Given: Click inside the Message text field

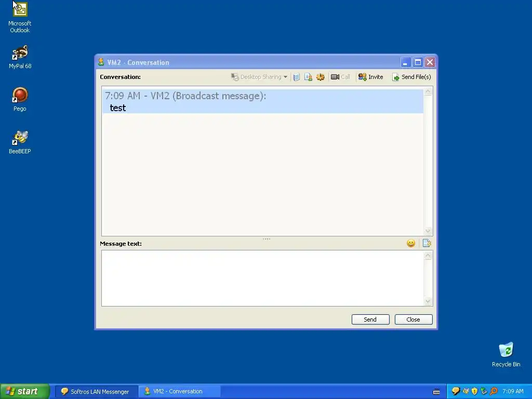Looking at the screenshot, I should tap(262, 278).
